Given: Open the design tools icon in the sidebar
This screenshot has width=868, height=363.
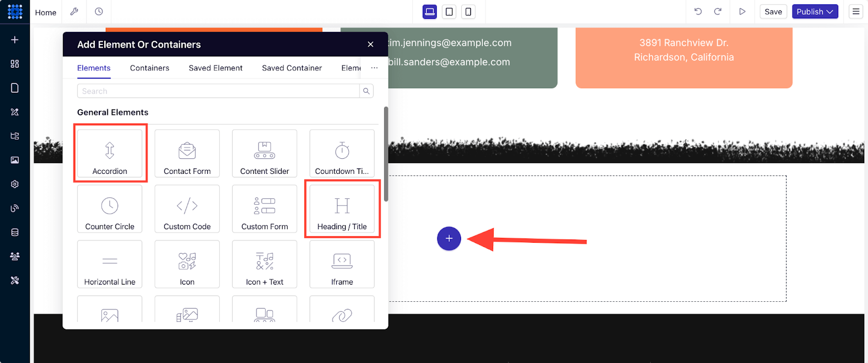Looking at the screenshot, I should pyautogui.click(x=15, y=112).
